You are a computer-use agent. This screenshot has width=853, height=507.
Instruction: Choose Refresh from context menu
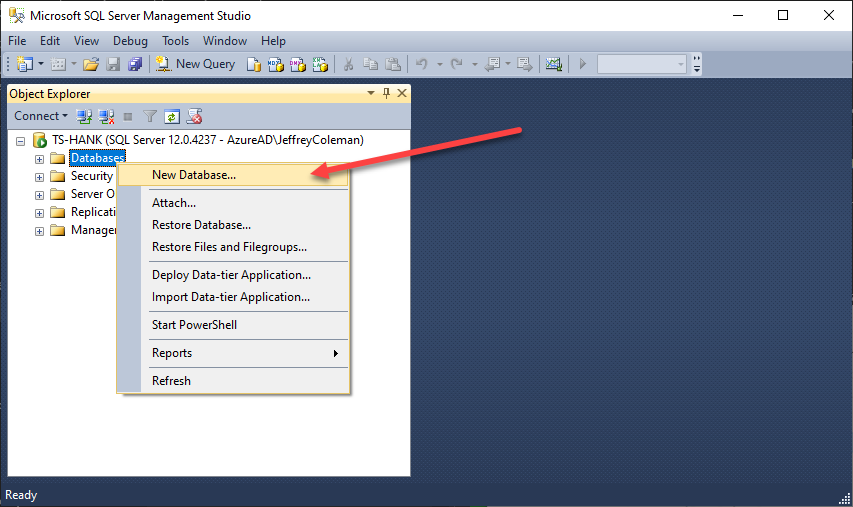click(233, 381)
